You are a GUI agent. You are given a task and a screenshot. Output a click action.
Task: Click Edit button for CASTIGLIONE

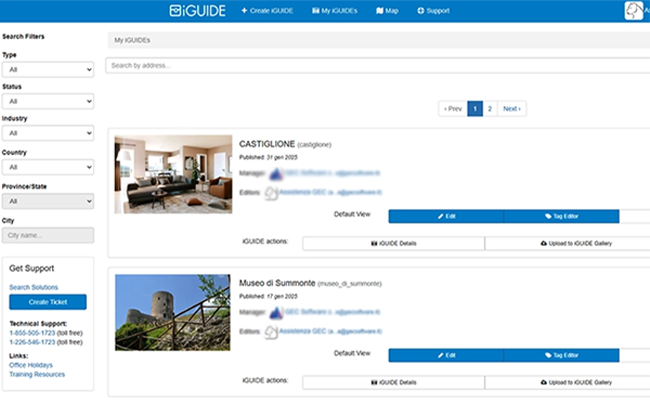(x=446, y=216)
